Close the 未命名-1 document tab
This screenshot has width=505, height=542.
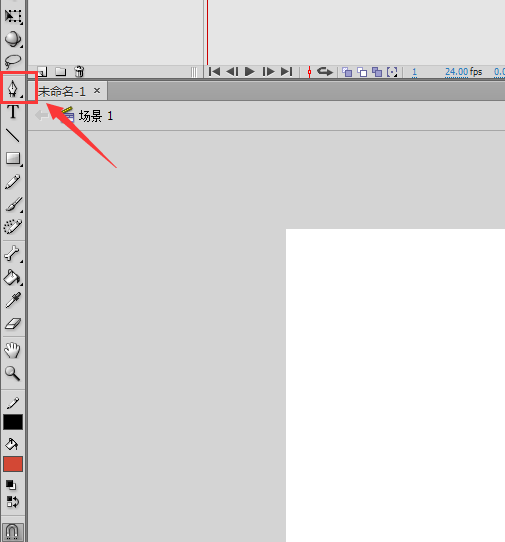click(x=97, y=91)
